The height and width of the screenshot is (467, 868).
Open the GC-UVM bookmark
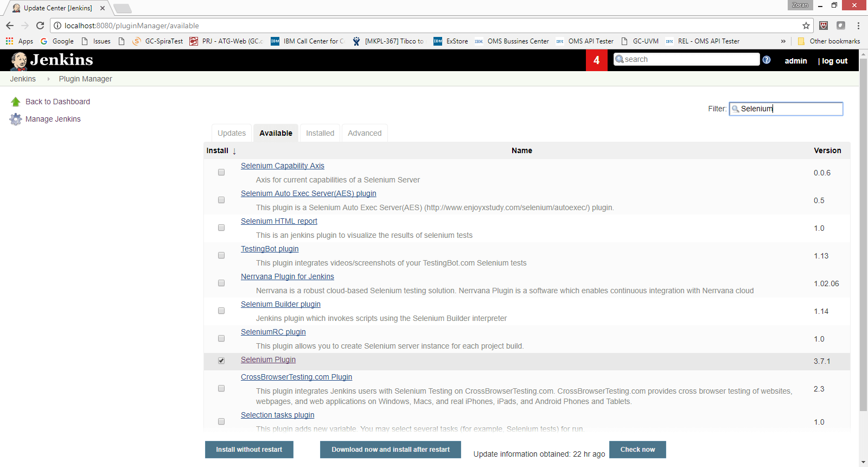(x=640, y=41)
